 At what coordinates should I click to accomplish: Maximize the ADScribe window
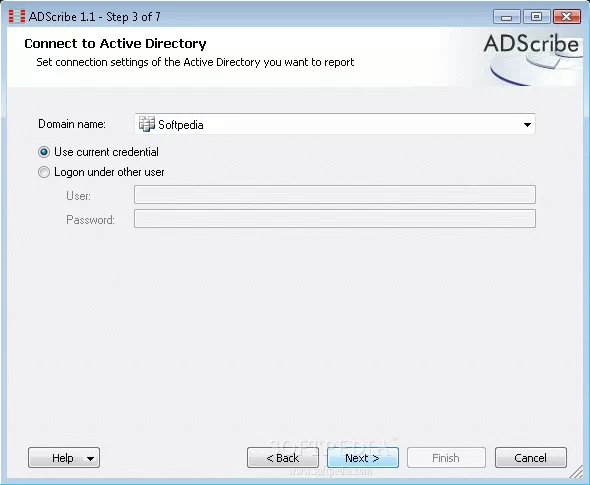(x=536, y=17)
